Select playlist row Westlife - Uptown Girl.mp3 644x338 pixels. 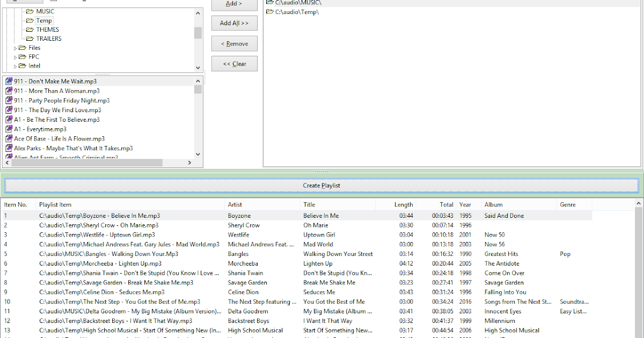click(x=297, y=235)
